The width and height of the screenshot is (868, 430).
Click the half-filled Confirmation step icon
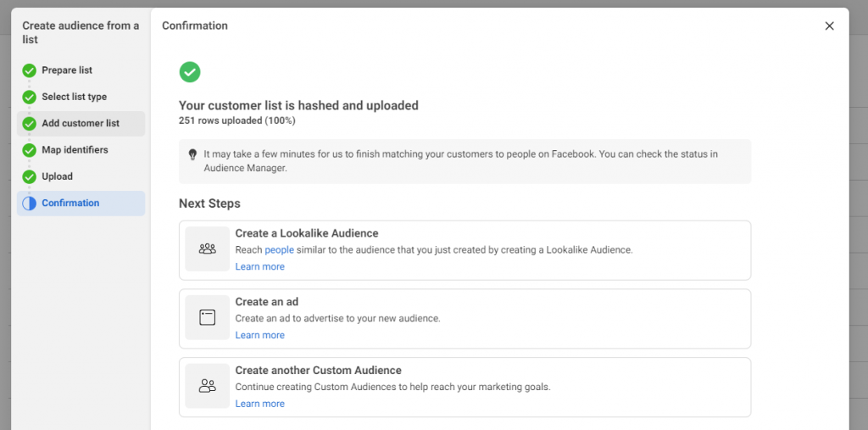(x=30, y=204)
